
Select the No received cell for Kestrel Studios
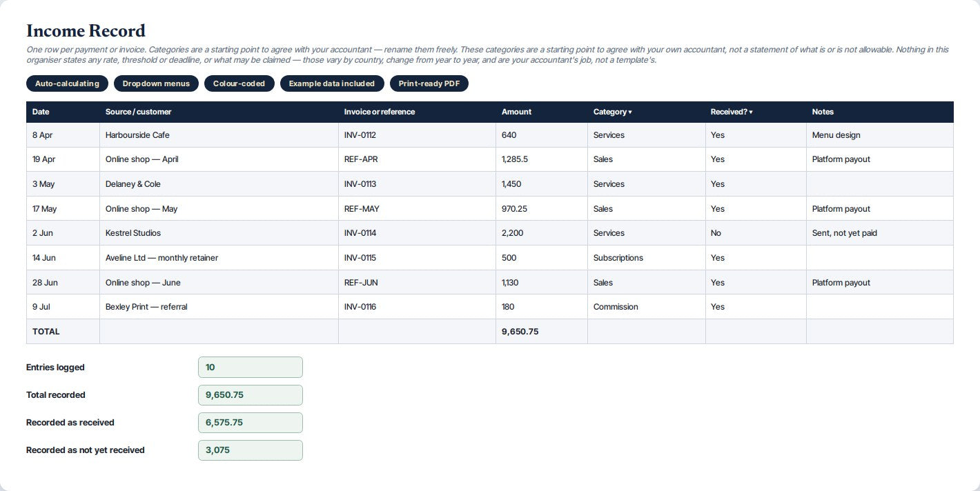(756, 233)
